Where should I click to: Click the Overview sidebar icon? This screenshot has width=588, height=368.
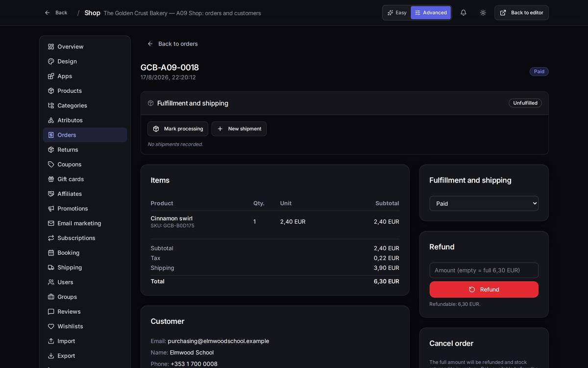[51, 47]
